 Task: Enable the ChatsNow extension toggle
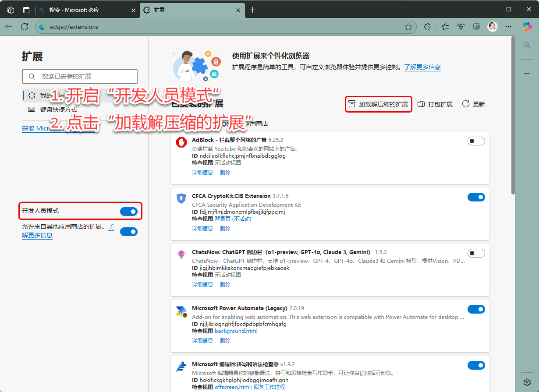[x=476, y=253]
